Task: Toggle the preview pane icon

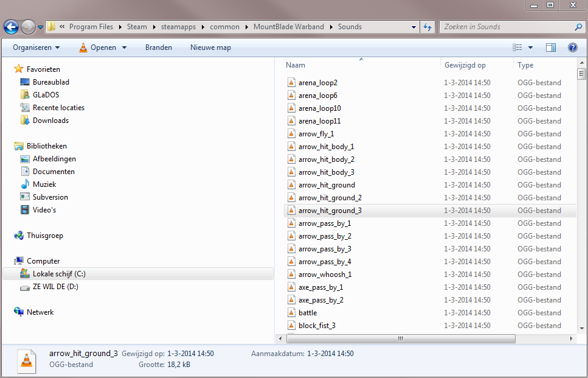Action: [x=551, y=47]
